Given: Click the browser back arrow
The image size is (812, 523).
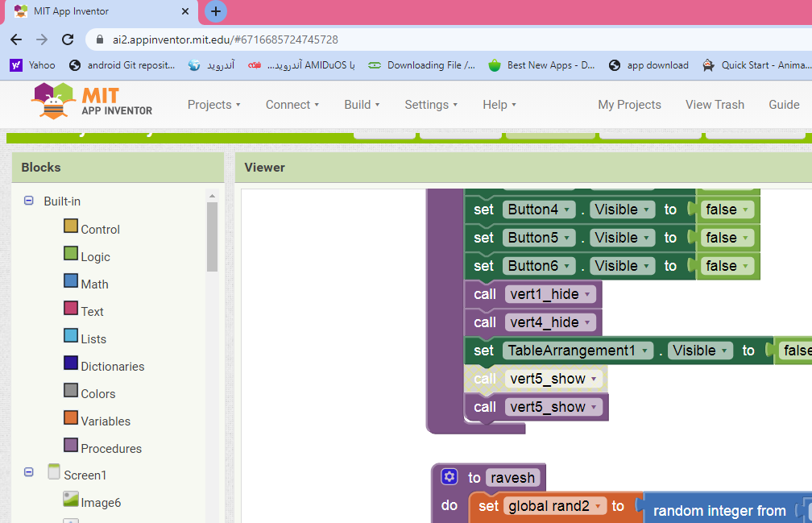Looking at the screenshot, I should tap(16, 39).
